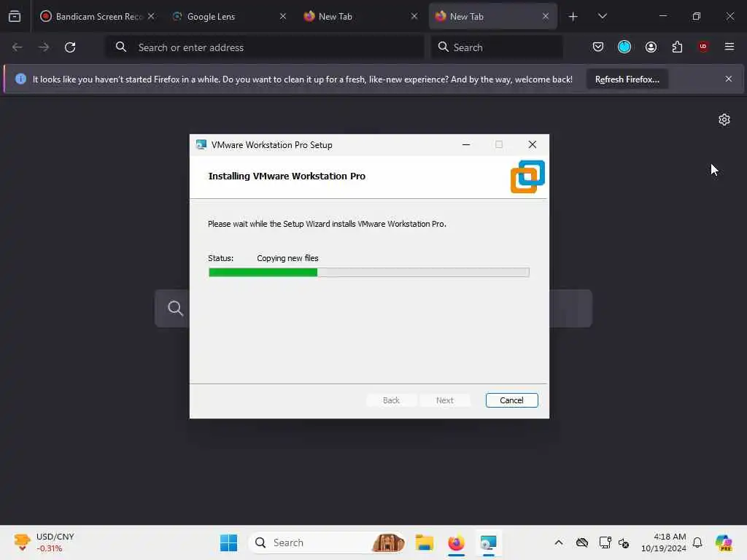Go forward with the forward arrow
This screenshot has width=747, height=560.
click(x=44, y=47)
